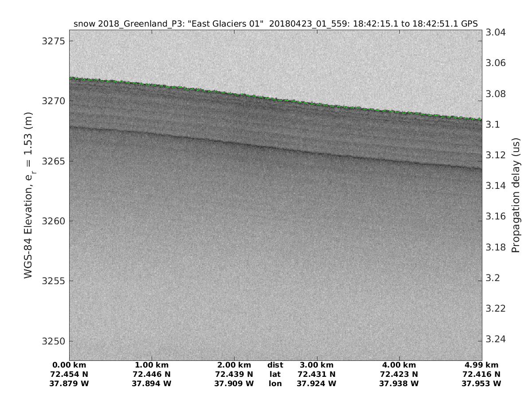Click the Propagation delay (us) axis label
This screenshot has width=532, height=399.
click(x=515, y=195)
